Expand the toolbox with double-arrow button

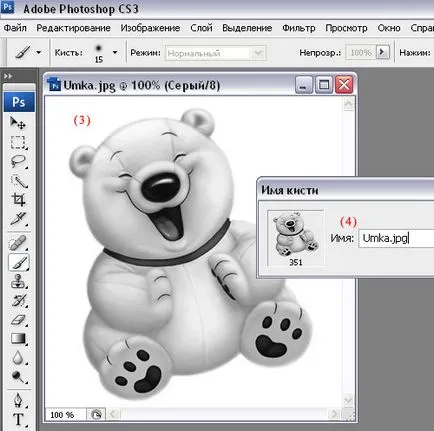(x=8, y=76)
